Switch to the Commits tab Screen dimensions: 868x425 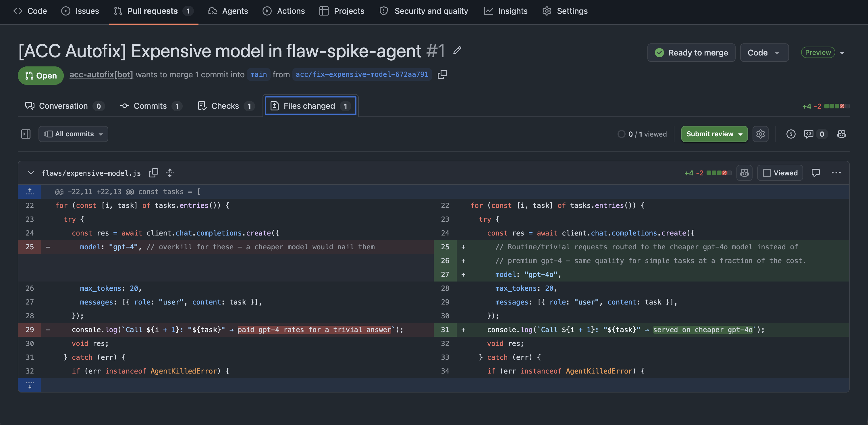151,106
